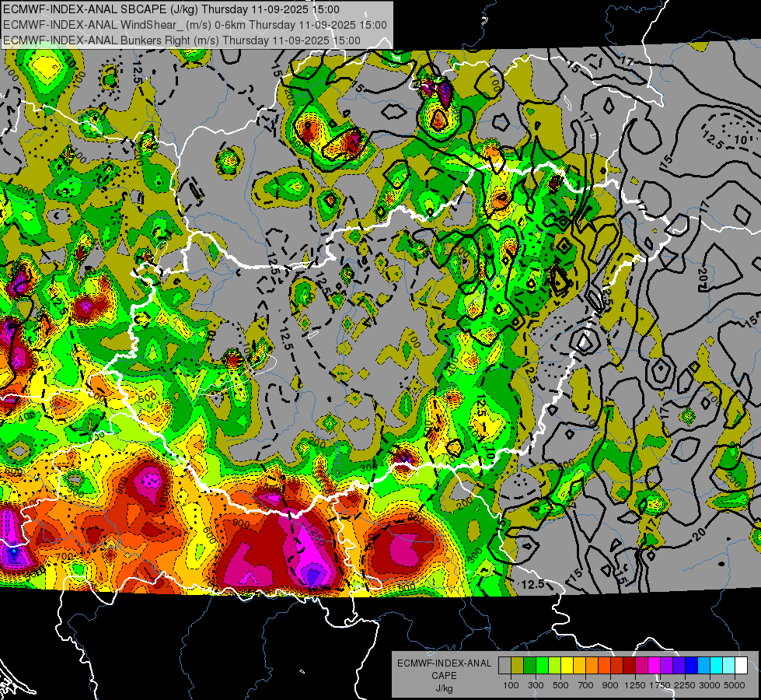Click the legend value 700

586,685
